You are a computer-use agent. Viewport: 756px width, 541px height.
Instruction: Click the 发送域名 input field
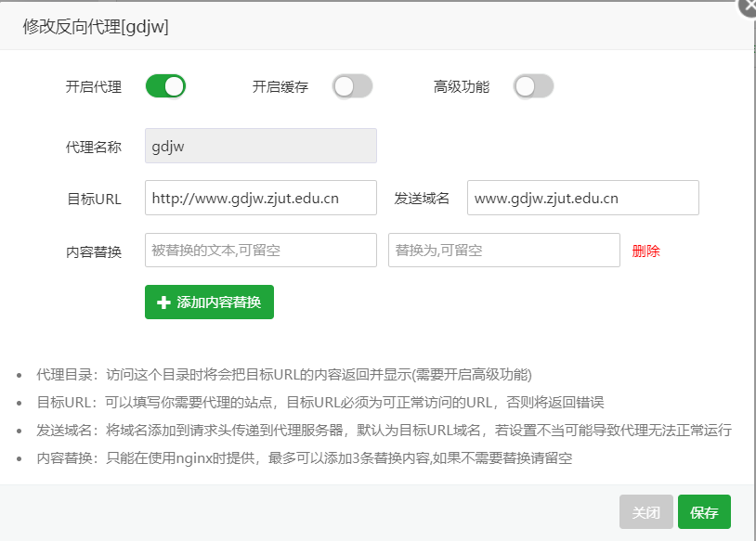(x=583, y=198)
